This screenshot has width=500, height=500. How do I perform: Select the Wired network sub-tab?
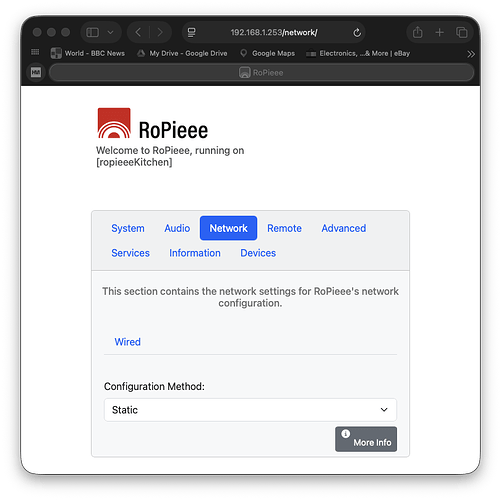click(x=127, y=342)
